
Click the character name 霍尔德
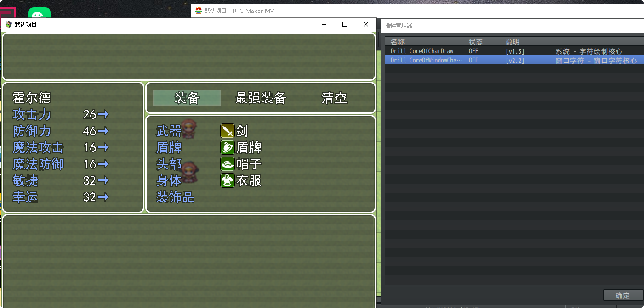pos(32,98)
